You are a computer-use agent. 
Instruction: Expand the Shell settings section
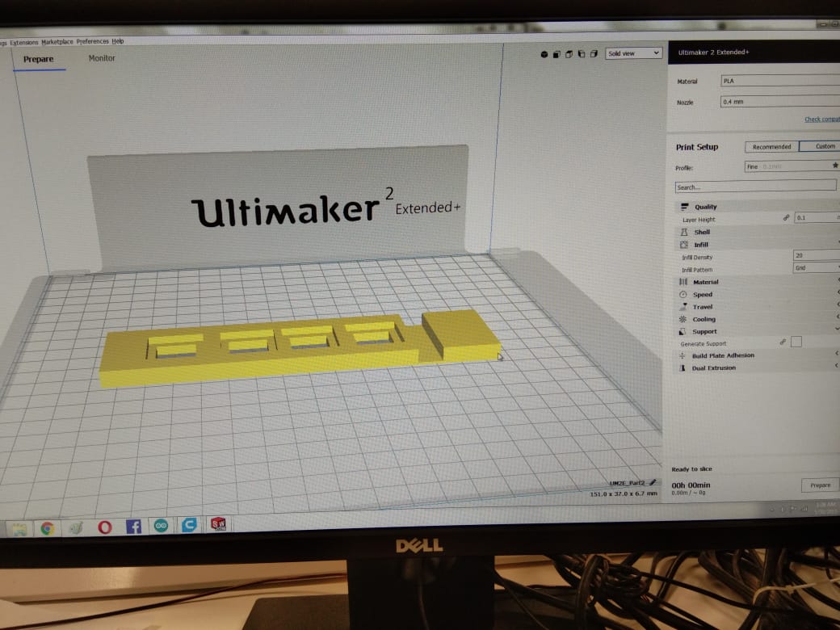point(757,232)
